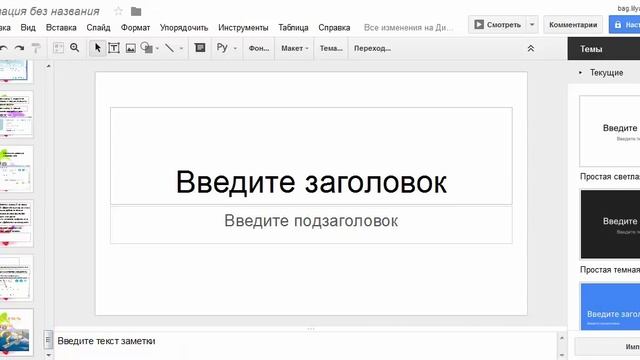Collapse the toolbar with double chevron

coord(531,48)
